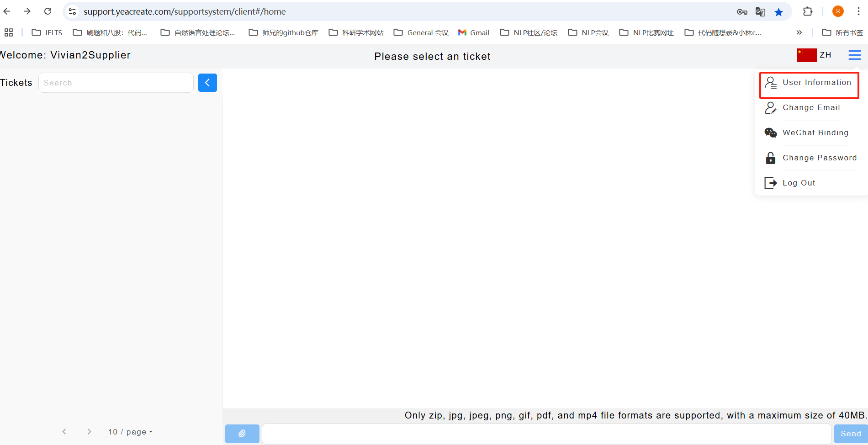Select User Information from the menu

(x=809, y=83)
